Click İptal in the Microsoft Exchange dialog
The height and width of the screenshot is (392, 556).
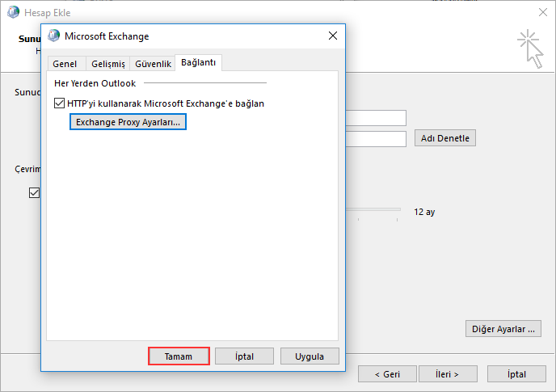[244, 356]
